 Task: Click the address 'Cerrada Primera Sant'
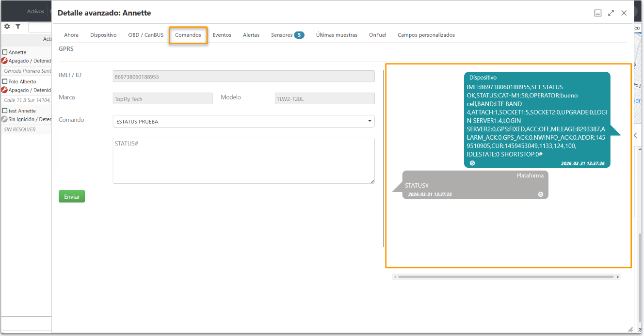tap(28, 71)
